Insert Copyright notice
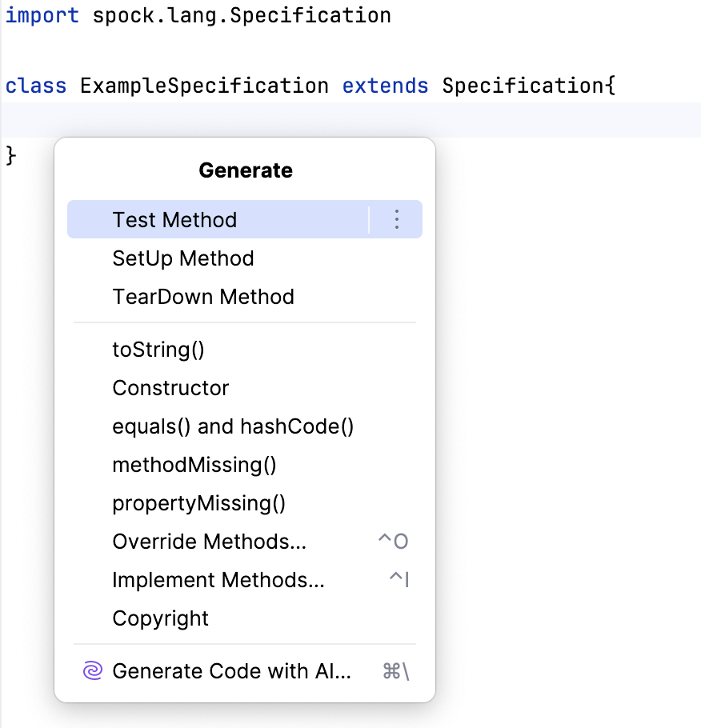The width and height of the screenshot is (701, 728). tap(159, 618)
